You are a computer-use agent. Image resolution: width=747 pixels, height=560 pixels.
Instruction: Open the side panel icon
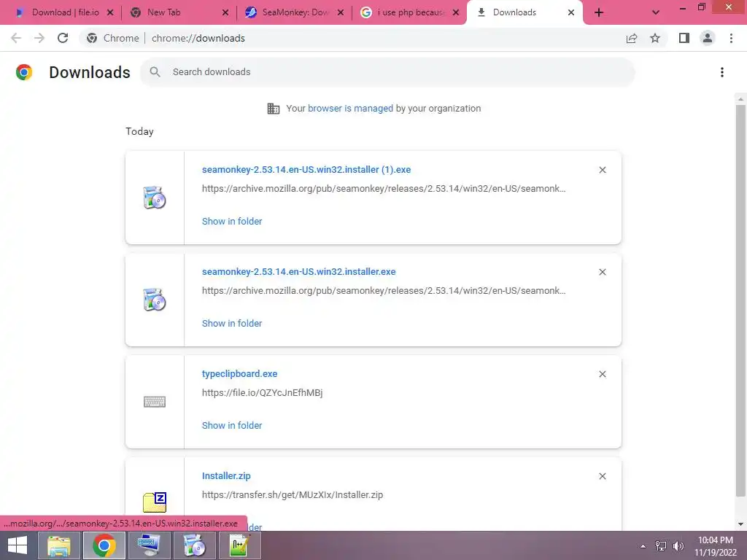684,38
